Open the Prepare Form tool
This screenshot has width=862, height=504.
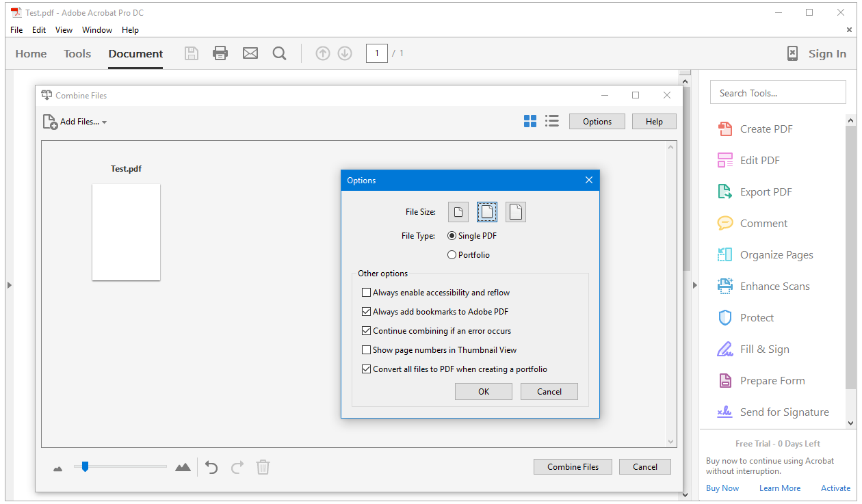click(761, 380)
